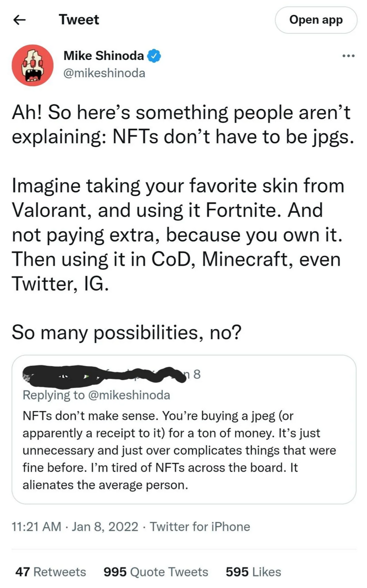Click the sentence about NFTs not being jpgs
The image size is (367, 588).
pos(183,125)
